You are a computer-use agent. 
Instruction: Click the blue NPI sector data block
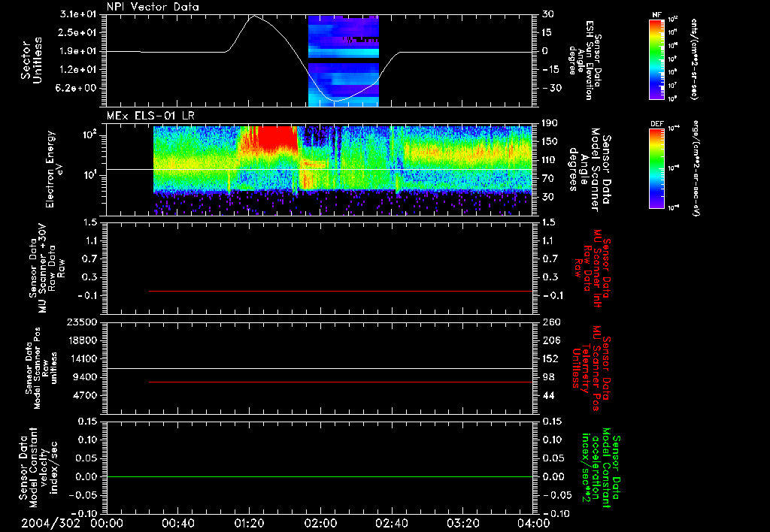click(343, 60)
